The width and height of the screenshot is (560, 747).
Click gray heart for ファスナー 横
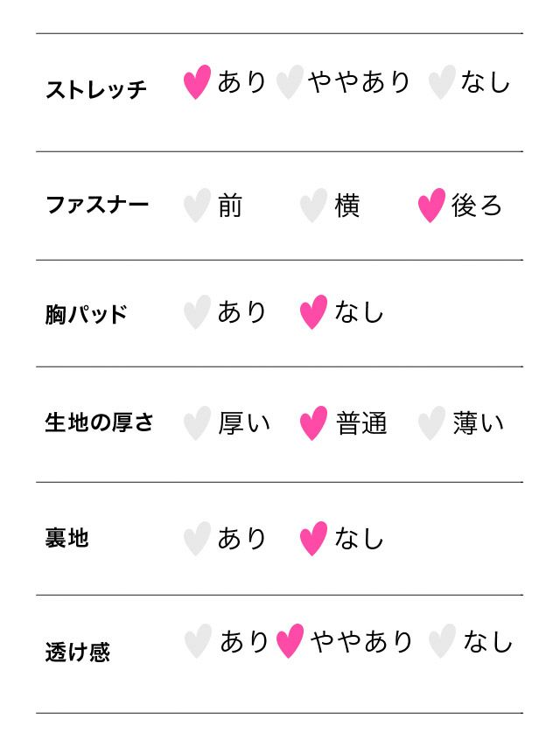(x=313, y=206)
